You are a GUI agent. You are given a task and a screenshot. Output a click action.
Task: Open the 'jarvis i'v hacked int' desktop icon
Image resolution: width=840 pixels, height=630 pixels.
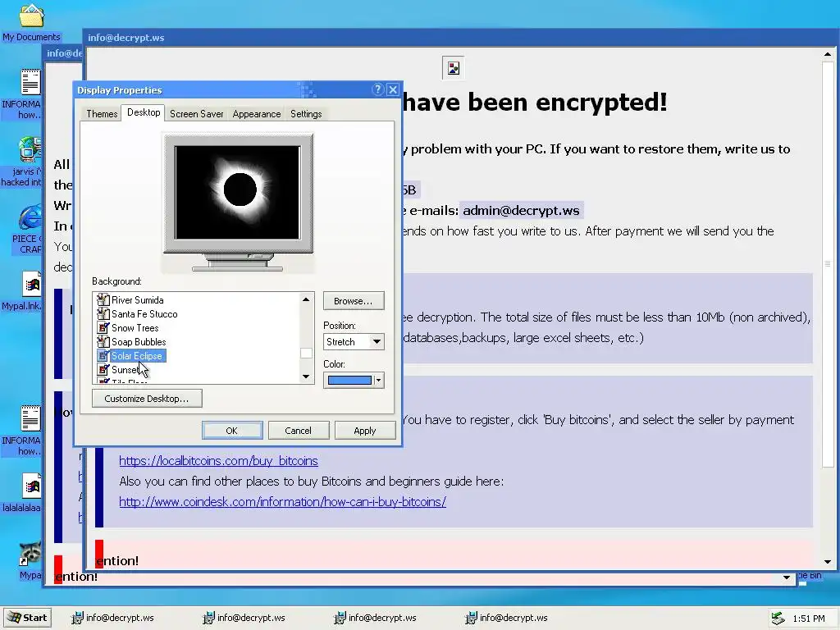[30, 150]
